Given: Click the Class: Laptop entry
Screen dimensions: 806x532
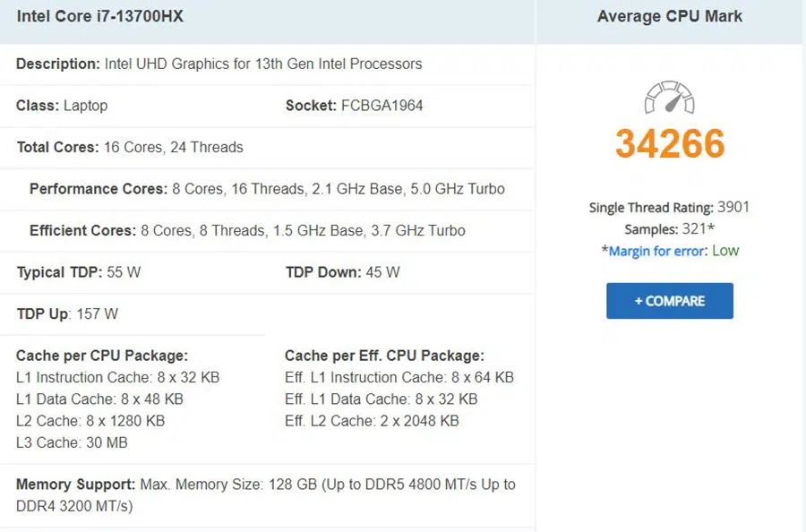Looking at the screenshot, I should (62, 106).
